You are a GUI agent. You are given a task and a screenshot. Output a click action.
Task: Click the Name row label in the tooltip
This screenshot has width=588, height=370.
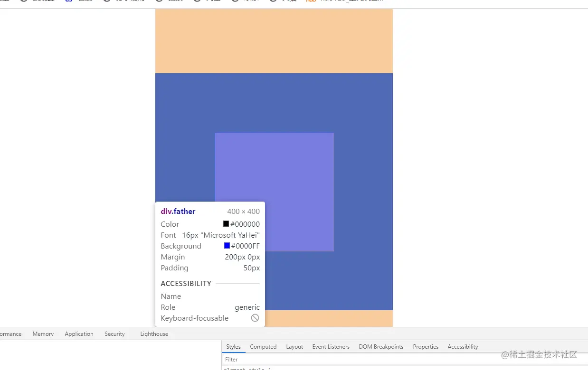click(171, 296)
